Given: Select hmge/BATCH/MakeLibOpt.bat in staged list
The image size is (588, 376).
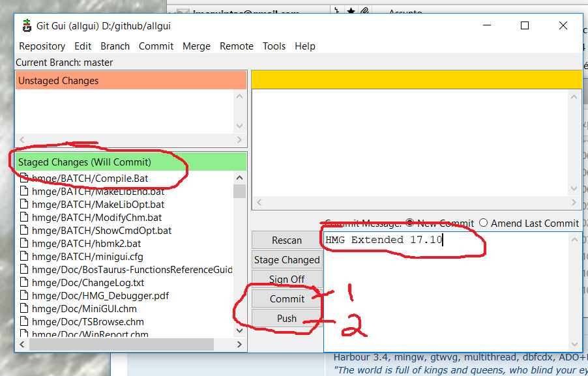Looking at the screenshot, I should point(98,205).
